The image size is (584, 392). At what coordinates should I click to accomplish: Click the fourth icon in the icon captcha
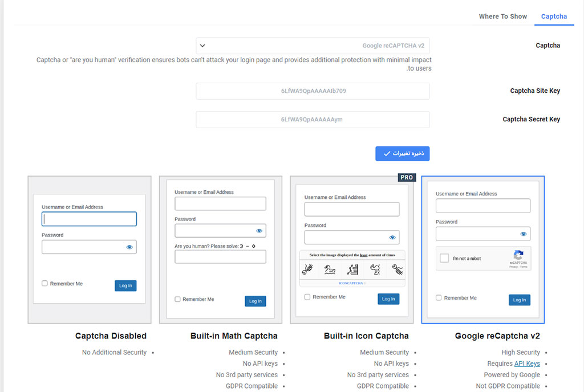tap(375, 269)
